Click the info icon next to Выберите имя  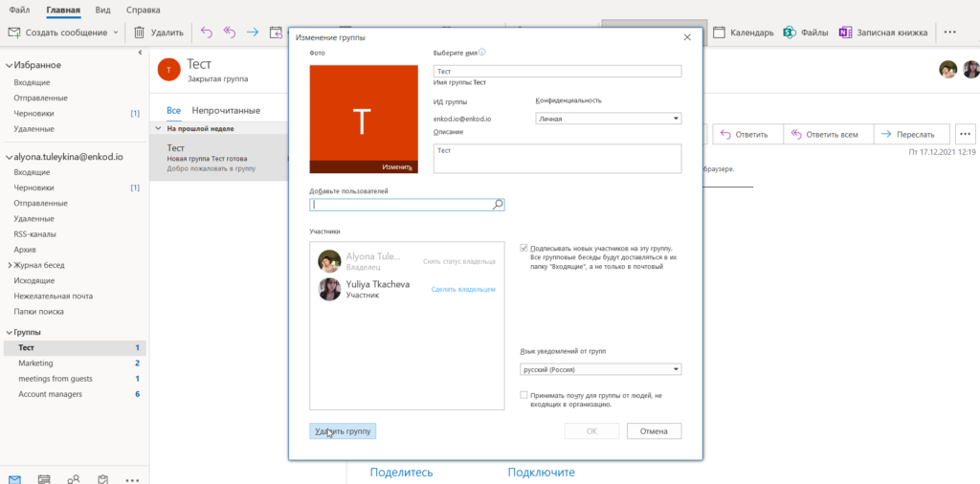(x=482, y=53)
